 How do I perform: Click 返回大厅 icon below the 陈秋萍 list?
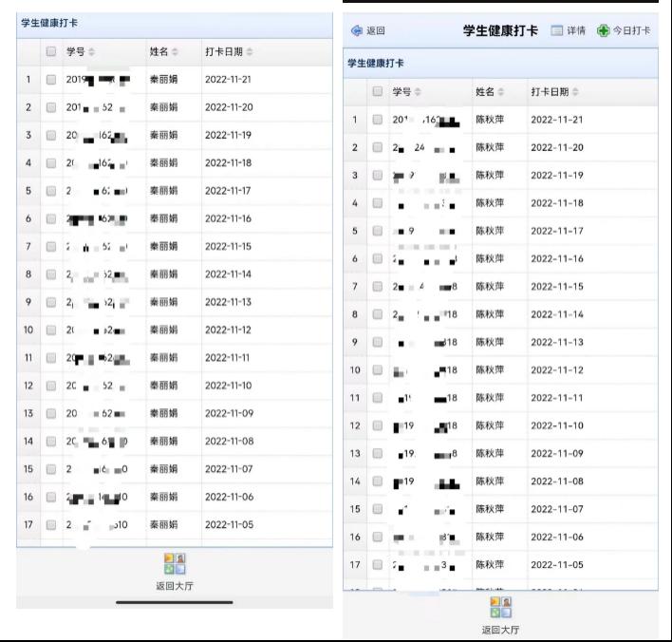coord(500,607)
